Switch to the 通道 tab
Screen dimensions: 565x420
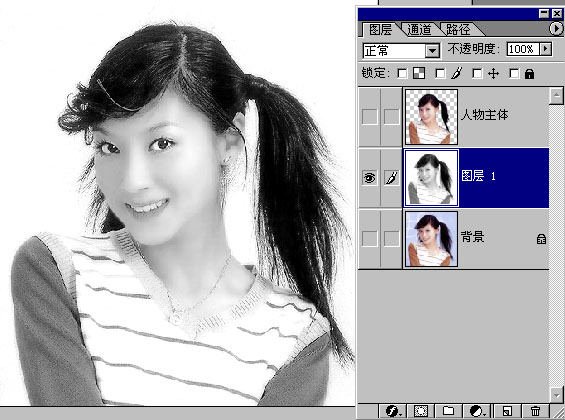[x=420, y=29]
